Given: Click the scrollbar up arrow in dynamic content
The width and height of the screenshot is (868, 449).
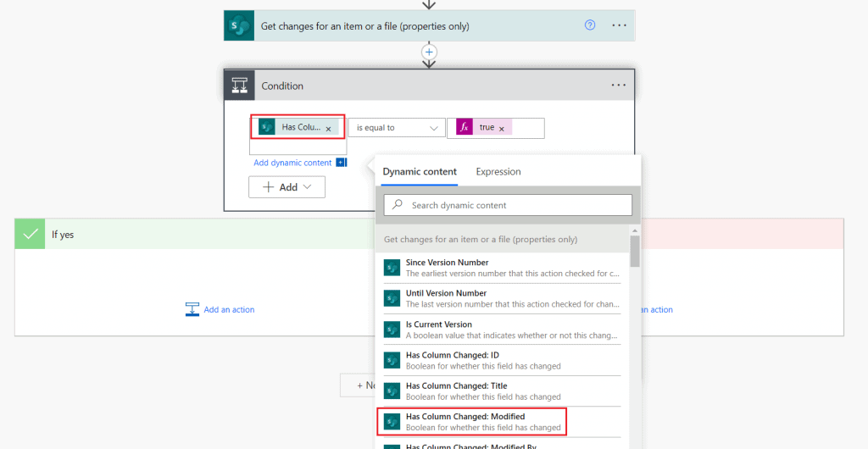Looking at the screenshot, I should click(635, 230).
